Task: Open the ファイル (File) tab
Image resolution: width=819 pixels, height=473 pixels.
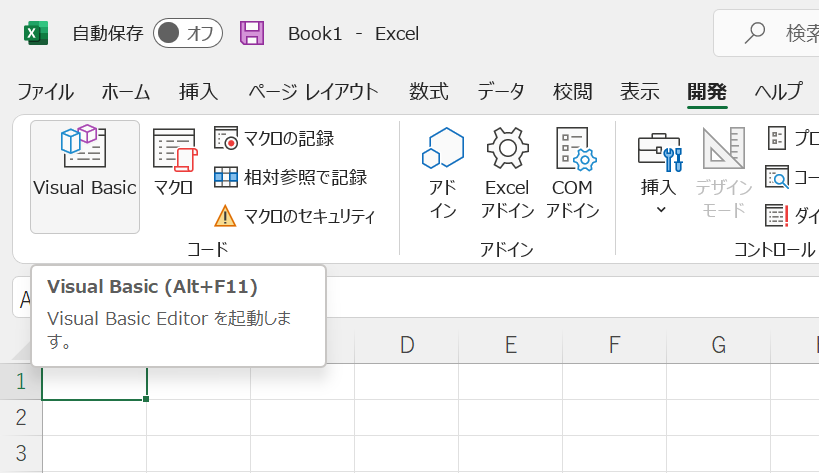Action: (x=45, y=92)
